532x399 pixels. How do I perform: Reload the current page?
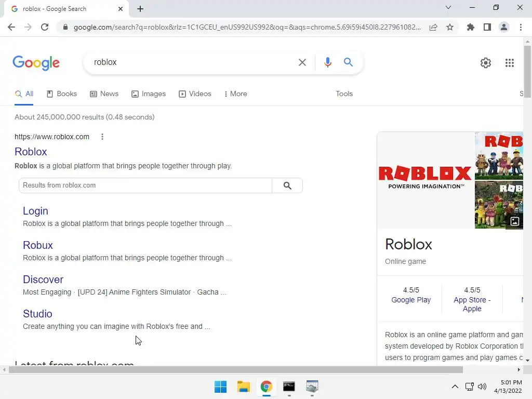point(45,27)
